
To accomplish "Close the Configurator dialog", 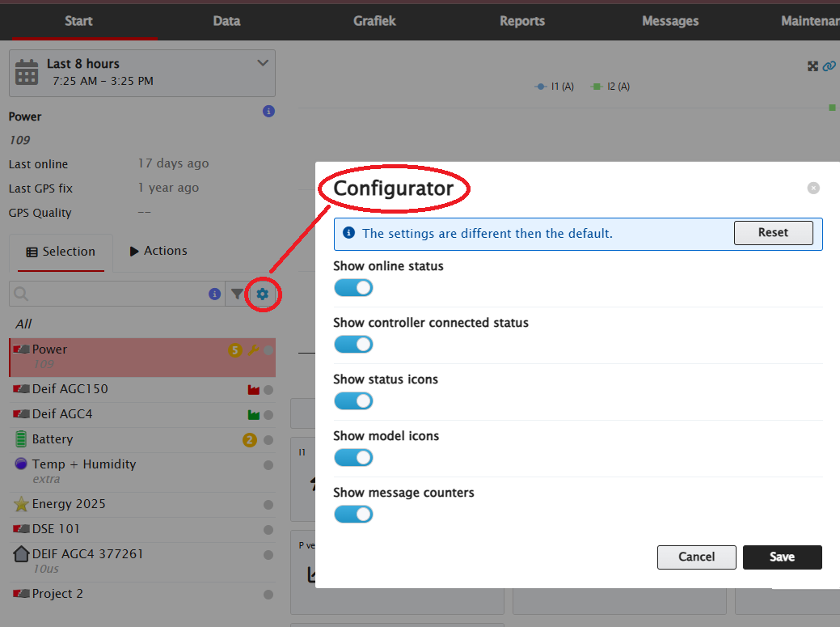I will 813,188.
